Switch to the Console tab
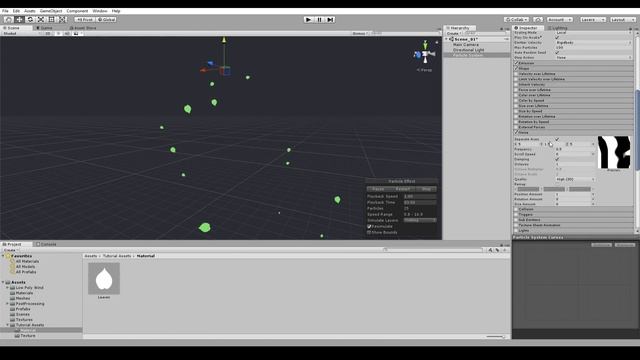Image resolution: width=640 pixels, height=360 pixels. [x=46, y=244]
